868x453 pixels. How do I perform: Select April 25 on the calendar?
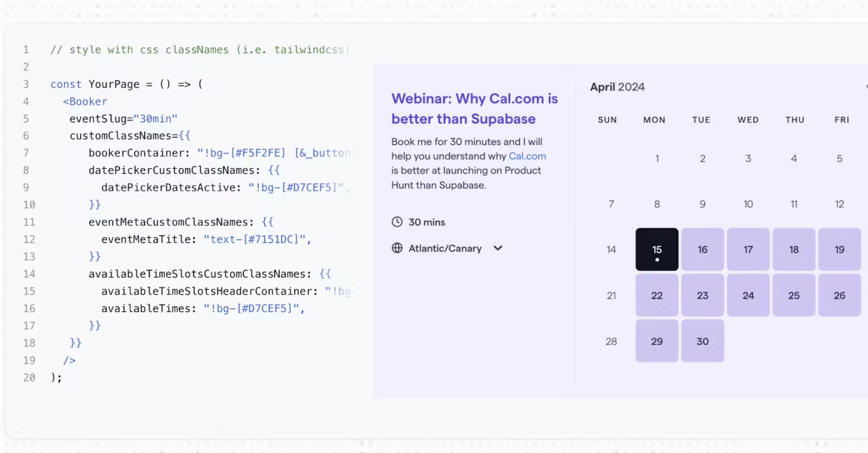click(794, 295)
